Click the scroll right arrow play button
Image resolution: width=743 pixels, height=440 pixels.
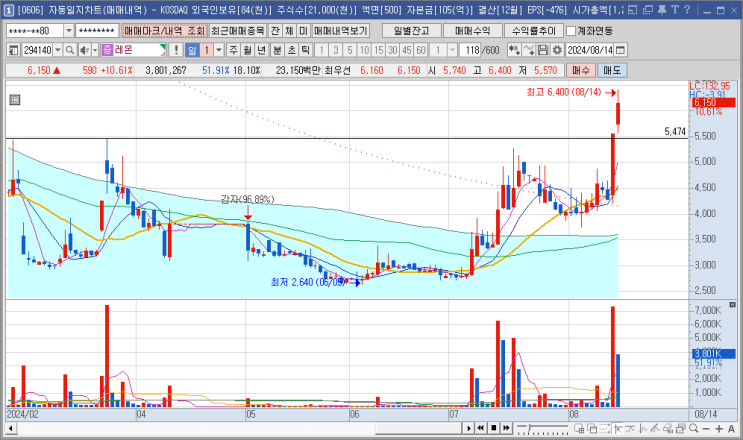(468, 428)
